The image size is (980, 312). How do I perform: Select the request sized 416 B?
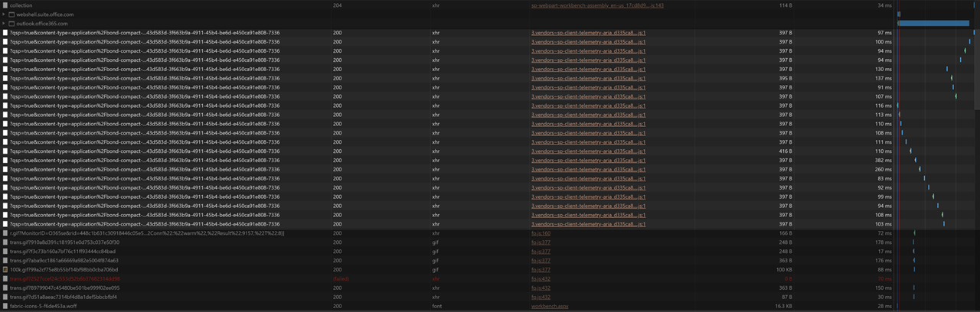click(x=490, y=151)
